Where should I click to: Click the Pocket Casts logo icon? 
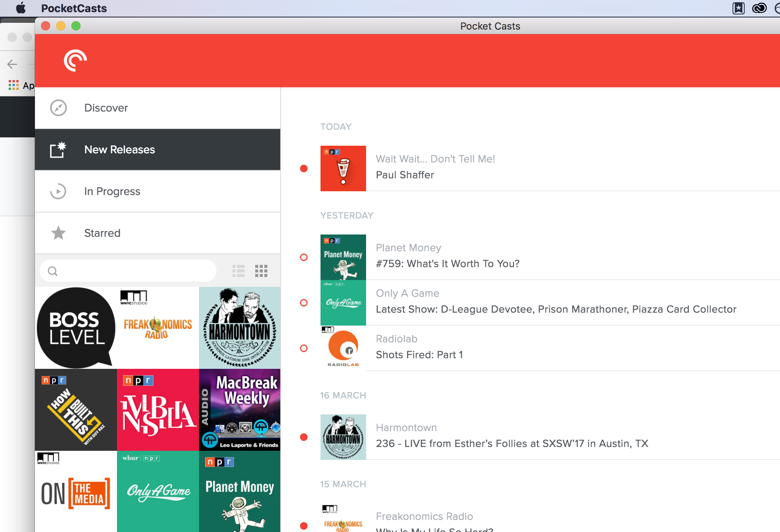point(75,60)
